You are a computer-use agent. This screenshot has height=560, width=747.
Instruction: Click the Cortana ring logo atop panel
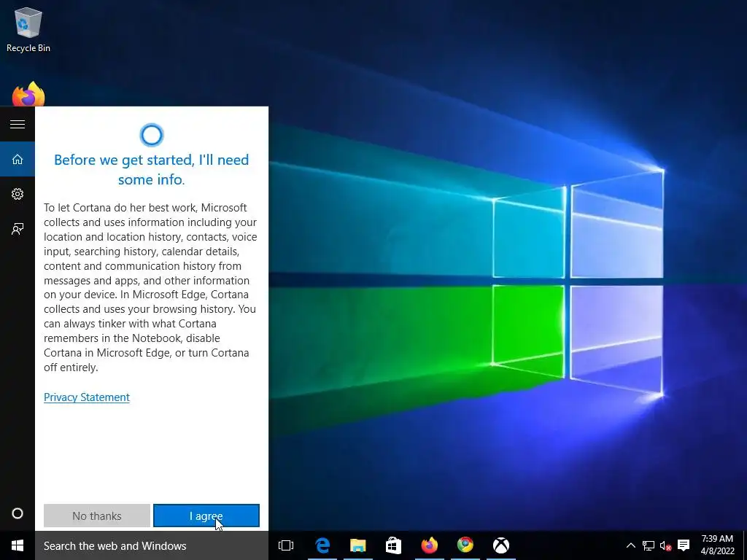152,135
